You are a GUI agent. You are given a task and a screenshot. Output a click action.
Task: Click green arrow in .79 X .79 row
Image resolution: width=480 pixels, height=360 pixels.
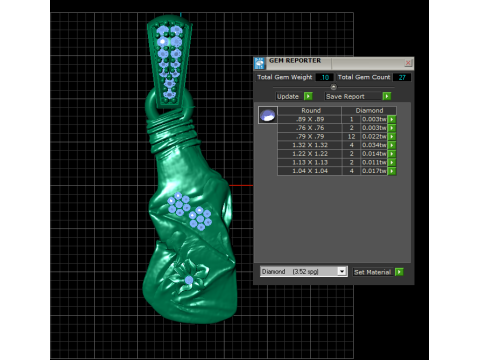tap(392, 136)
